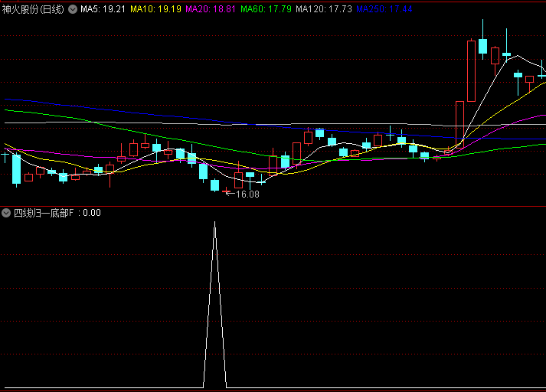
Task: Click the red arrow beside 16.08
Action: (x=228, y=193)
